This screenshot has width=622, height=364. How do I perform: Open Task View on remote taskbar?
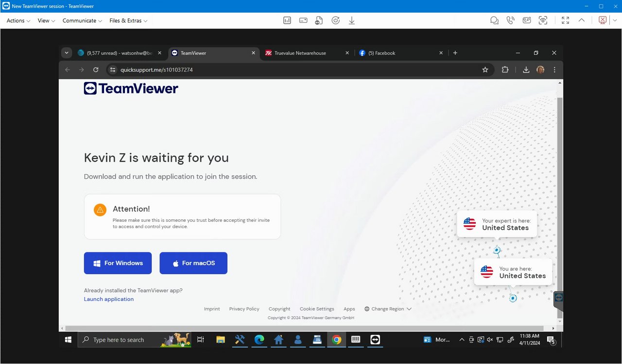201,340
